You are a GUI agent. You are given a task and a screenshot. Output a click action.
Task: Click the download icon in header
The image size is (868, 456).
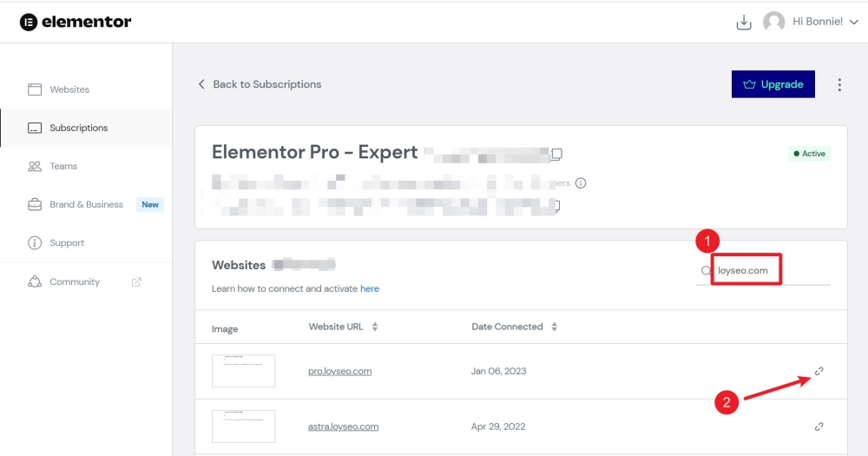(744, 23)
